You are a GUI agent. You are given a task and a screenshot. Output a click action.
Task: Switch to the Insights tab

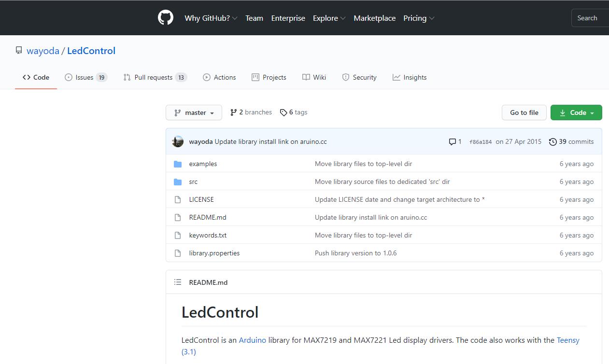(x=410, y=77)
